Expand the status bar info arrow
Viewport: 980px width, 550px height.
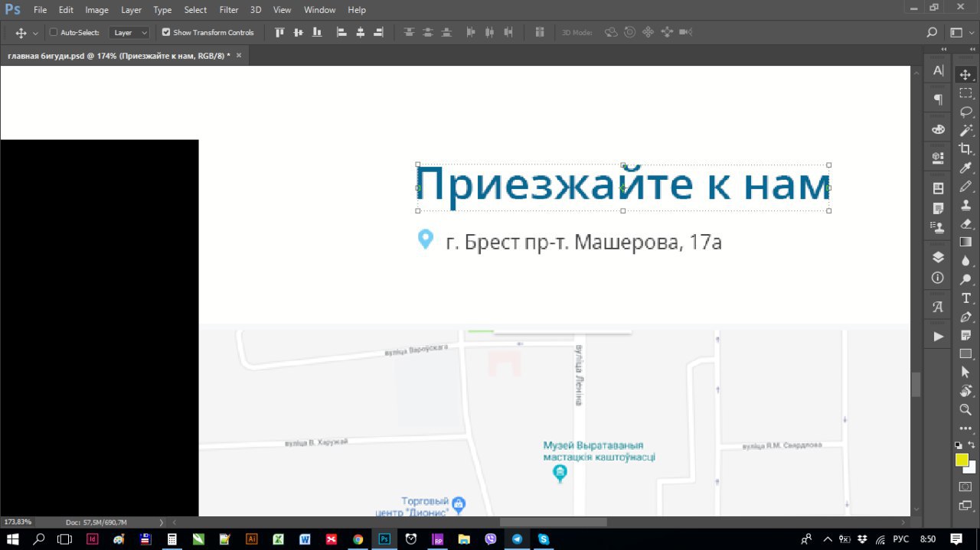click(161, 522)
